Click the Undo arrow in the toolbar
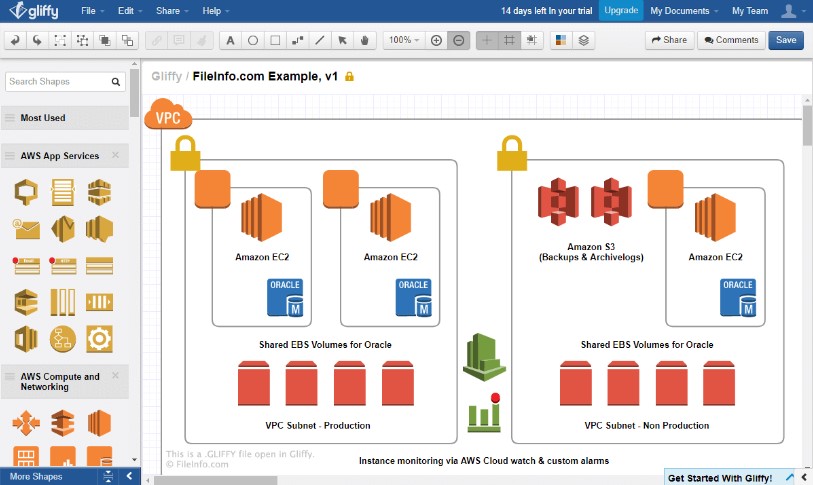Viewport: 813px width, 485px height. tap(15, 40)
